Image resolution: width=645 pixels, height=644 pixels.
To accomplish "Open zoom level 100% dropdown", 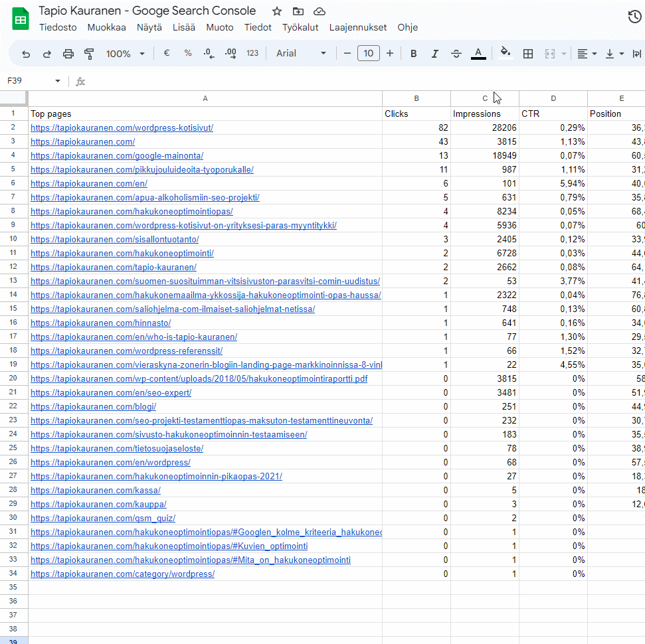I will 125,54.
